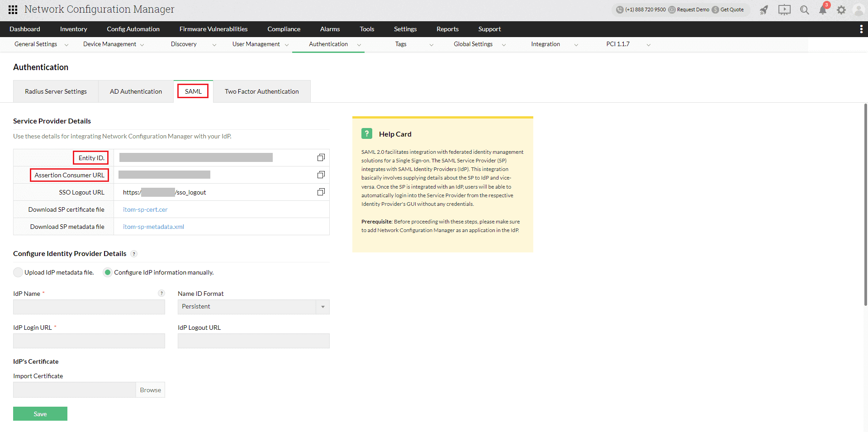This screenshot has width=868, height=432.
Task: Click the Network Configuration Manager title
Action: (x=100, y=9)
